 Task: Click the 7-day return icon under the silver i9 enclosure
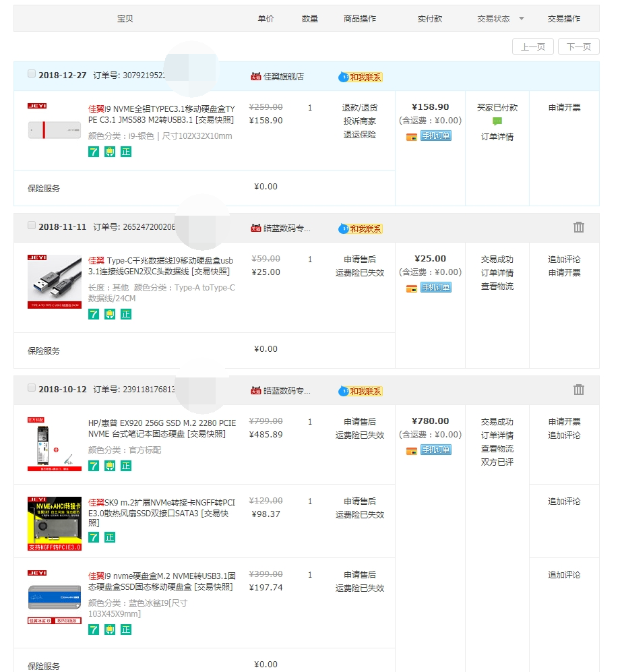pyautogui.click(x=94, y=152)
